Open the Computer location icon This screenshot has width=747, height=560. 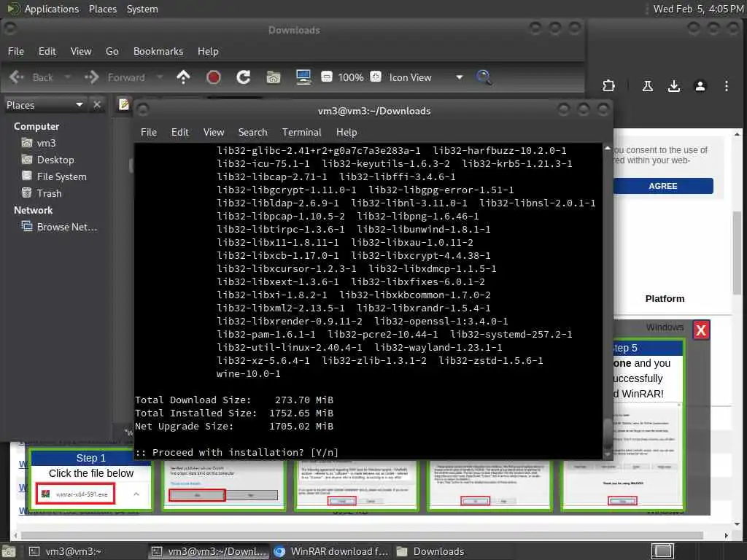click(303, 77)
